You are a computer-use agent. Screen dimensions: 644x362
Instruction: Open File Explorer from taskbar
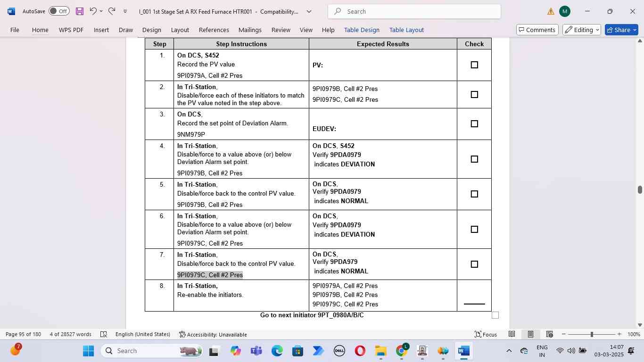point(380,351)
